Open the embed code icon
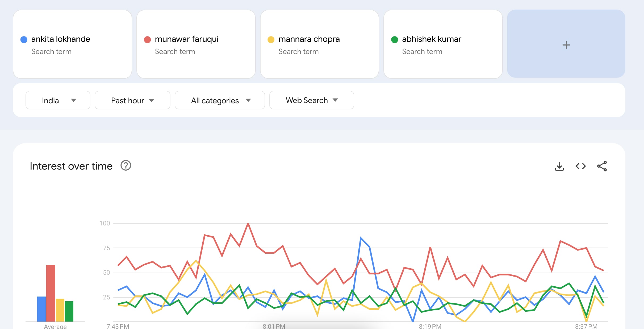Image resolution: width=644 pixels, height=329 pixels. (x=581, y=166)
